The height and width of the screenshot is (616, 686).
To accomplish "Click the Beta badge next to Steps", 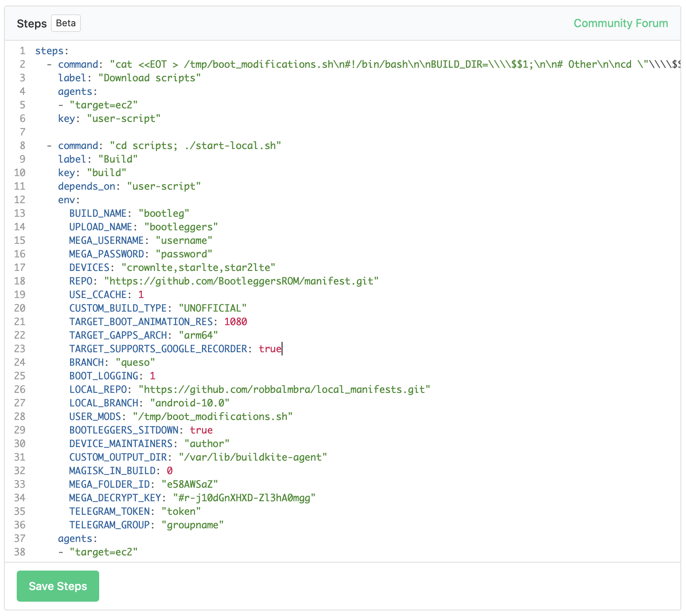I will point(66,23).
